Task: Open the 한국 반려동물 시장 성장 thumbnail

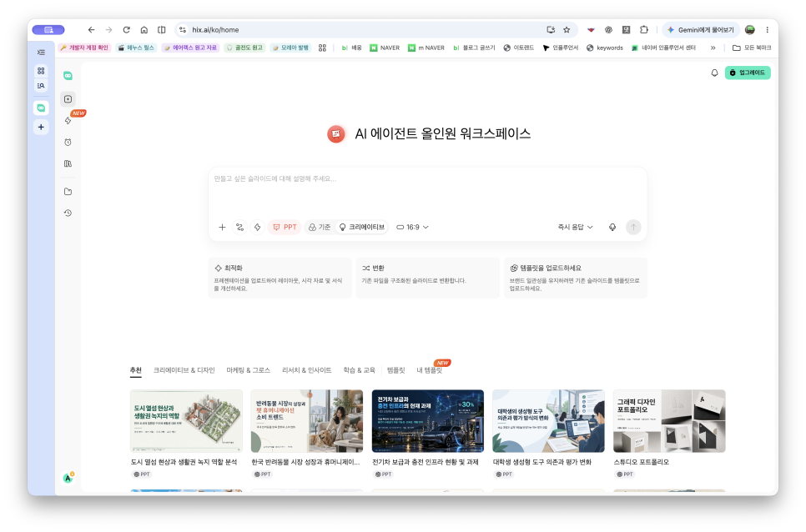Action: click(x=307, y=421)
